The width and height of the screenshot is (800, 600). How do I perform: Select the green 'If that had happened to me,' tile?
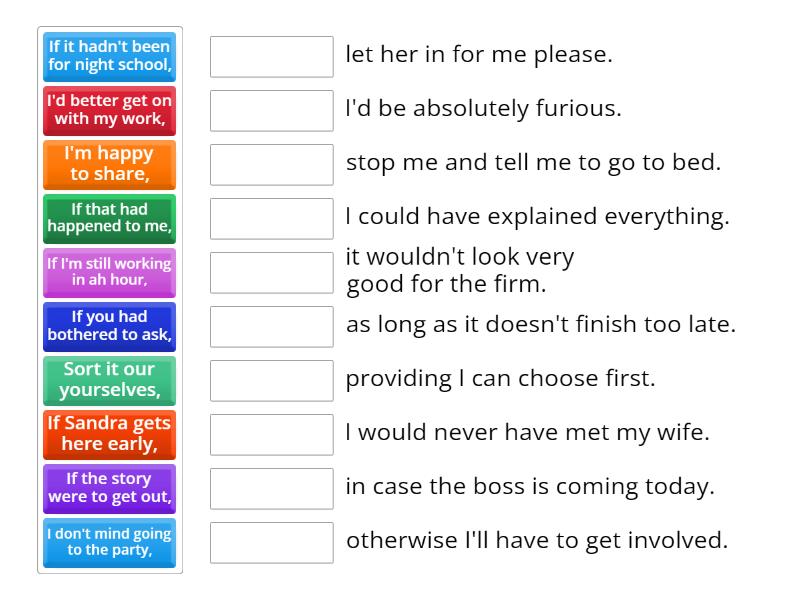click(109, 218)
